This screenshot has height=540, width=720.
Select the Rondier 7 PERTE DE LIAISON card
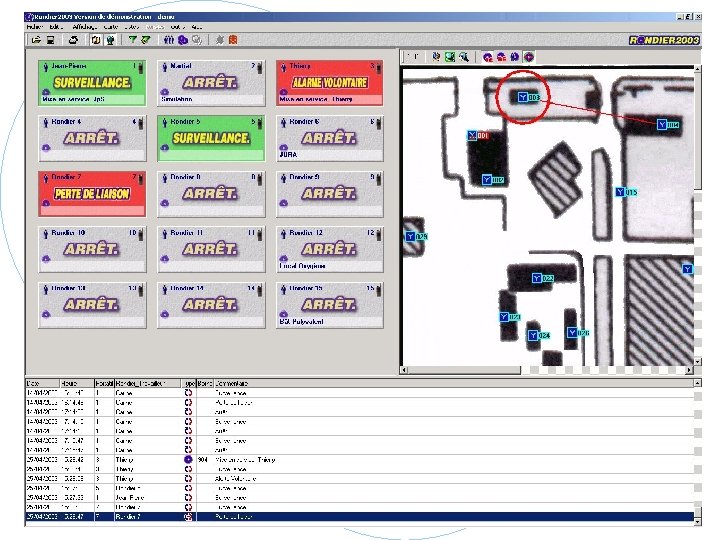(x=92, y=194)
